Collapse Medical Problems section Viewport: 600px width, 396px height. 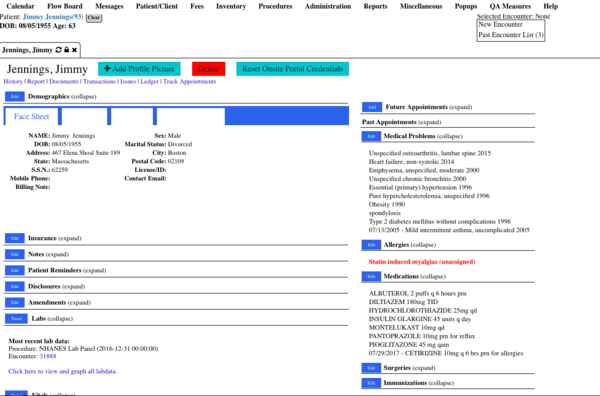point(450,136)
